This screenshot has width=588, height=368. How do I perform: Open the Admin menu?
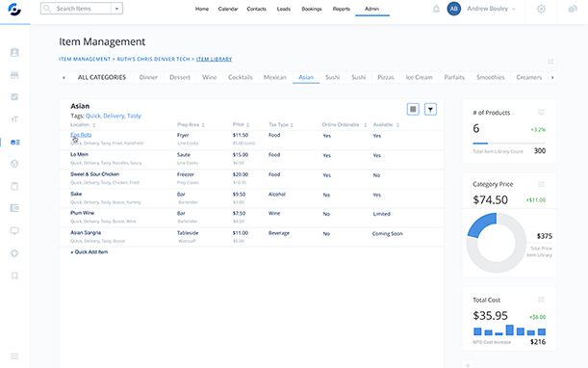(x=372, y=9)
